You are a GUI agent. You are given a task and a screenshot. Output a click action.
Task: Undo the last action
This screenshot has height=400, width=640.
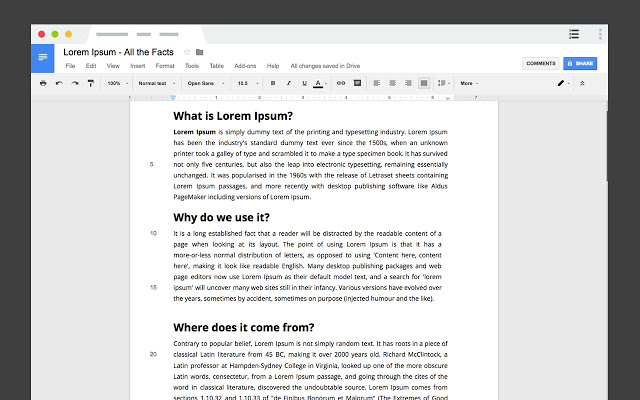pos(59,83)
